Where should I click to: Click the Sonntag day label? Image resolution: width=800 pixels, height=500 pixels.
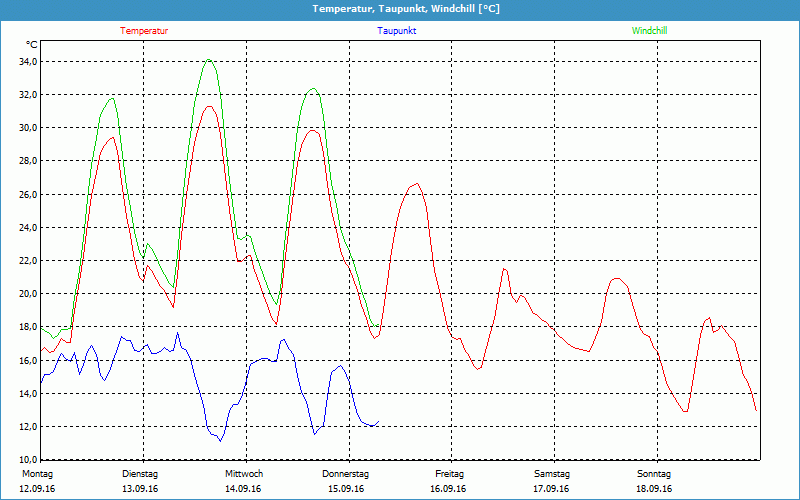[654, 474]
